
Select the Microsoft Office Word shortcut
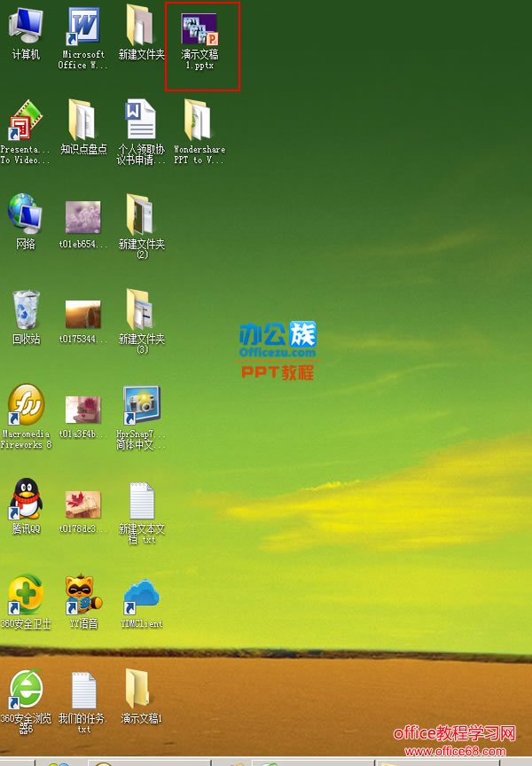(x=83, y=27)
